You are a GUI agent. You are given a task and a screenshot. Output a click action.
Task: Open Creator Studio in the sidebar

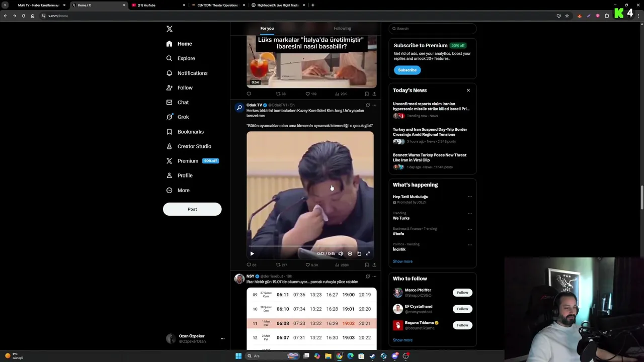click(189, 146)
